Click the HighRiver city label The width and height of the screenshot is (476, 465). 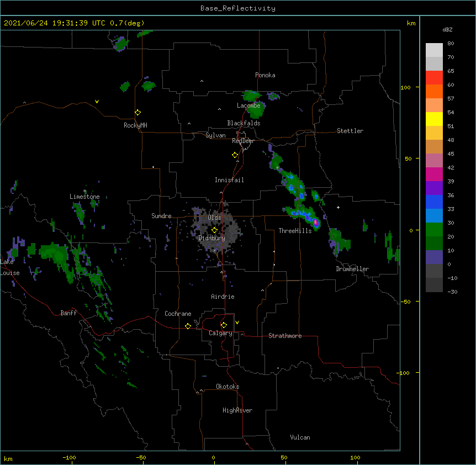[237, 410]
